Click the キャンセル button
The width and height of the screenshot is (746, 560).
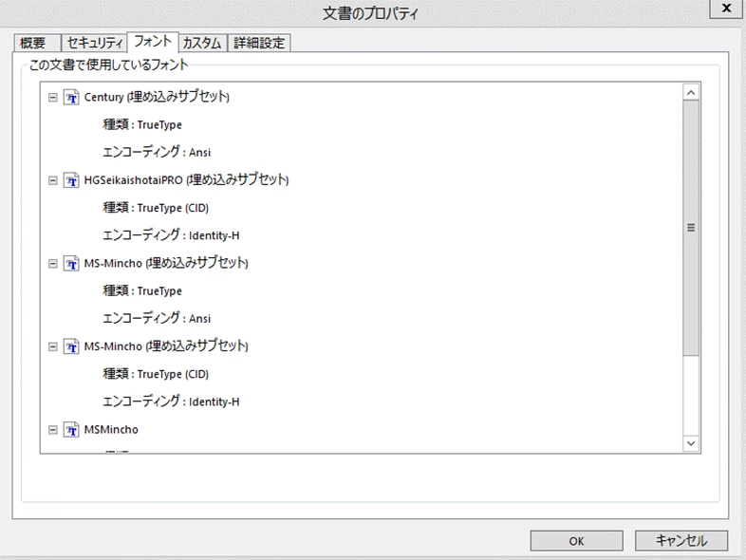pyautogui.click(x=681, y=541)
